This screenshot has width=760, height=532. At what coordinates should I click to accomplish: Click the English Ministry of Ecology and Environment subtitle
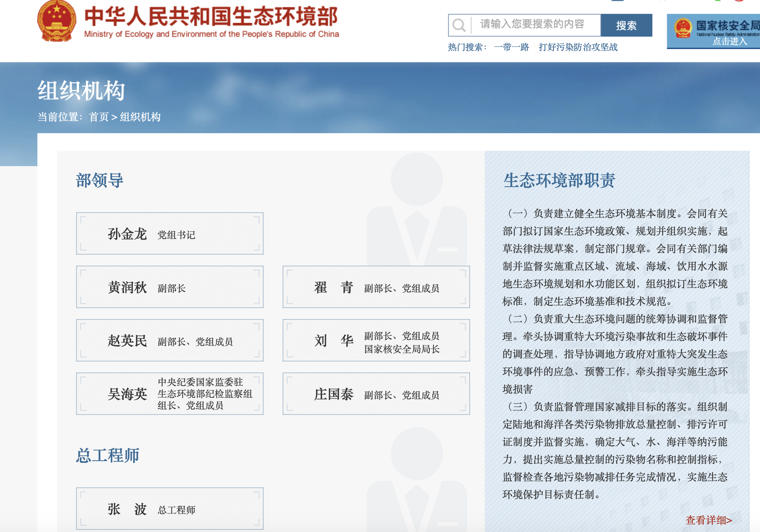point(212,34)
